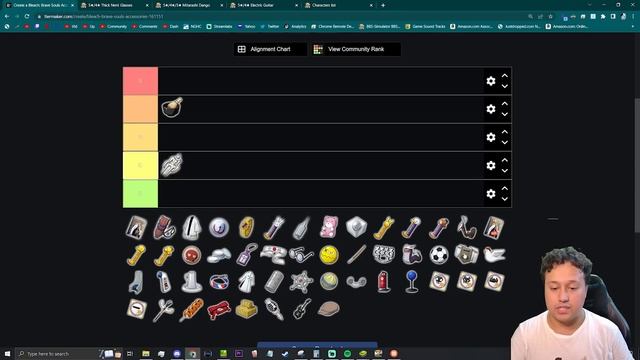640x360 pixels.
Task: Choose the red skull badge accessory
Action: click(191, 255)
